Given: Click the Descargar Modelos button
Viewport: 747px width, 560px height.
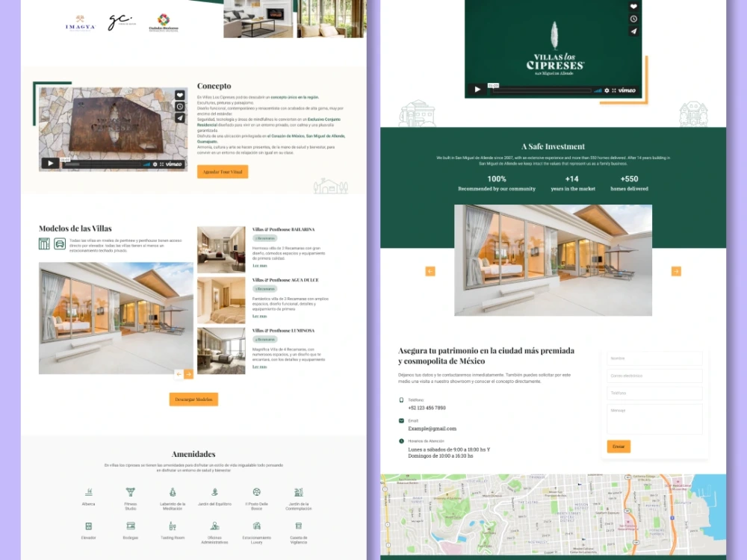Looking at the screenshot, I should point(193,399).
